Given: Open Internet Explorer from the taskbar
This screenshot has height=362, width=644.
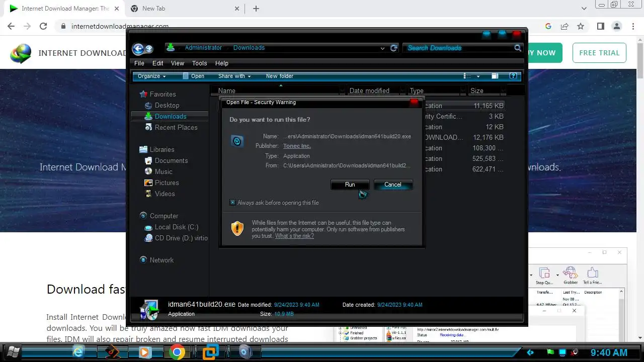Looking at the screenshot, I should (78, 352).
